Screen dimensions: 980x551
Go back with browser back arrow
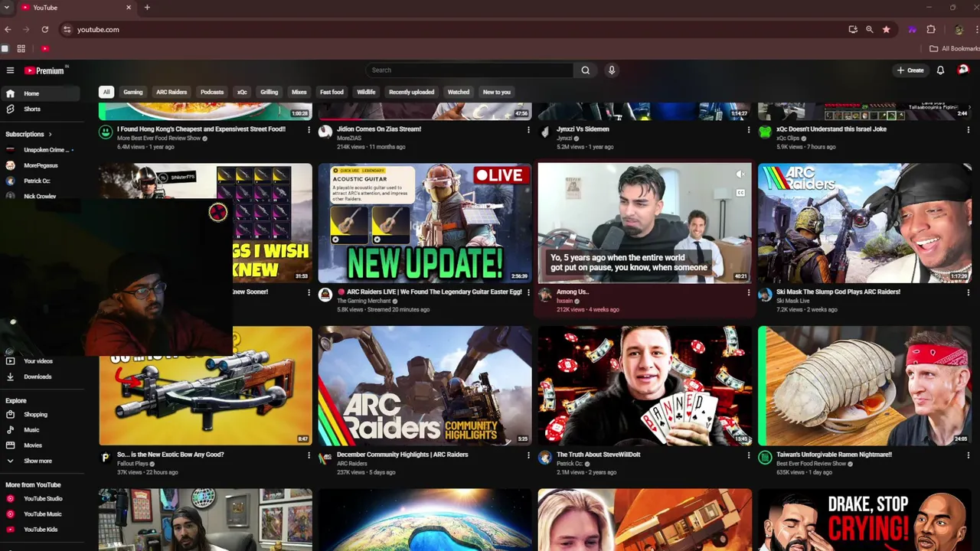pyautogui.click(x=8, y=29)
